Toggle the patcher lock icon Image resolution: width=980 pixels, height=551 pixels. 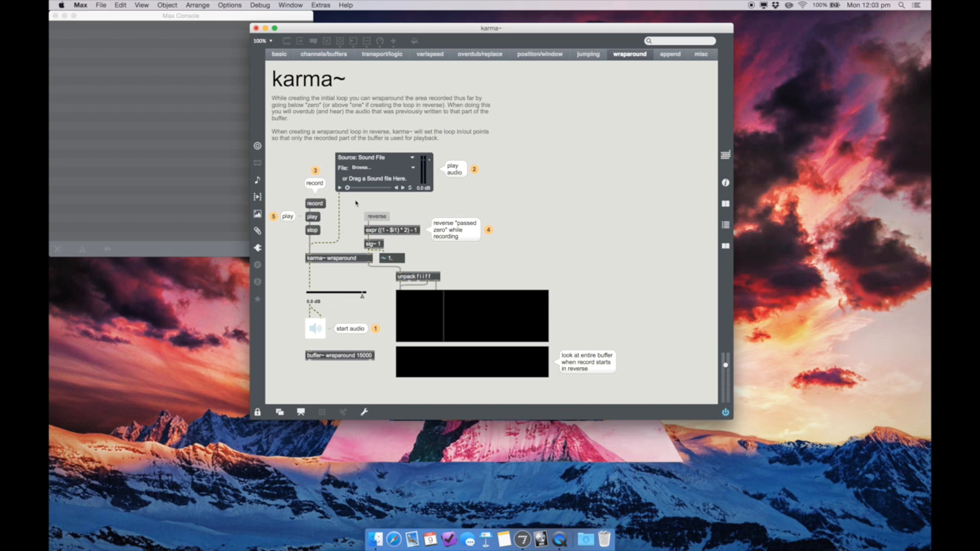click(x=257, y=412)
